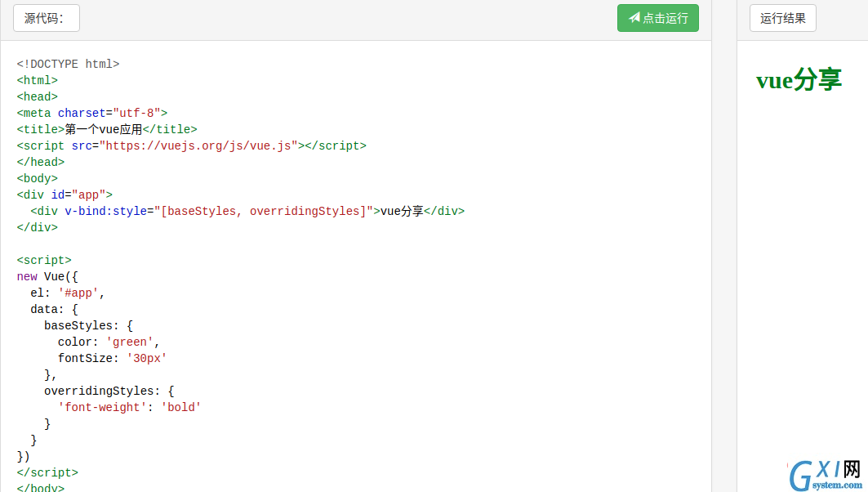Click the color: 'green' line
This screenshot has height=492, width=868.
(x=109, y=342)
